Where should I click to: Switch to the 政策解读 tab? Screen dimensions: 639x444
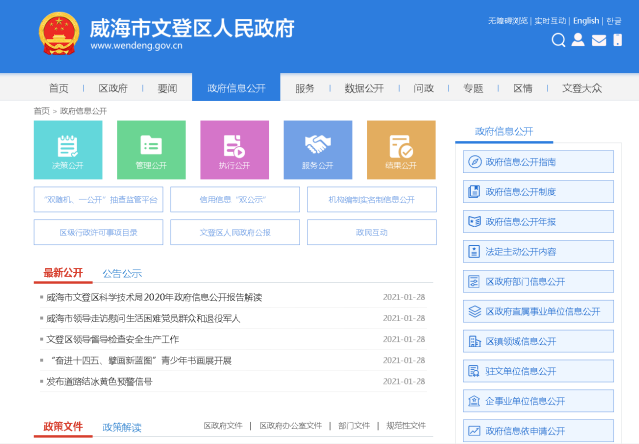(122, 427)
